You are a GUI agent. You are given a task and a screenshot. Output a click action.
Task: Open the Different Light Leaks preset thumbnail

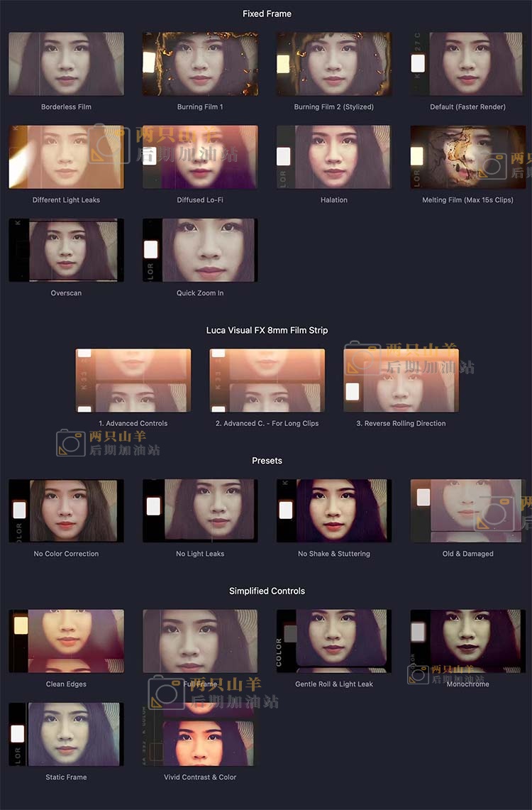tap(66, 157)
